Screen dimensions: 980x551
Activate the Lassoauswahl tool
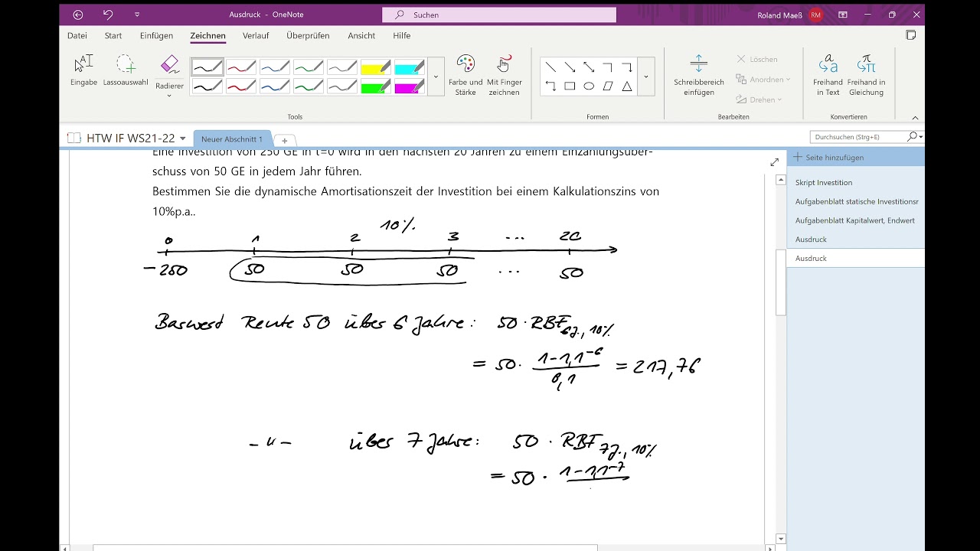126,70
